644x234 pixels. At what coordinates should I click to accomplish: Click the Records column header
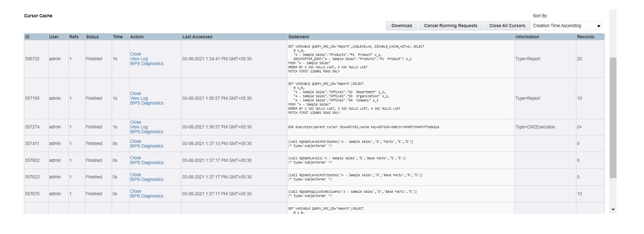coord(585,37)
